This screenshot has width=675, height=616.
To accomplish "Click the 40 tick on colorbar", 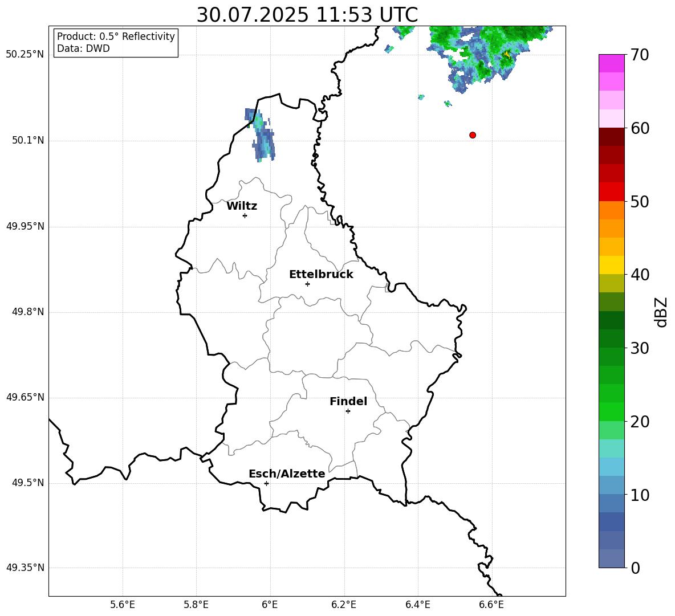I will point(640,275).
